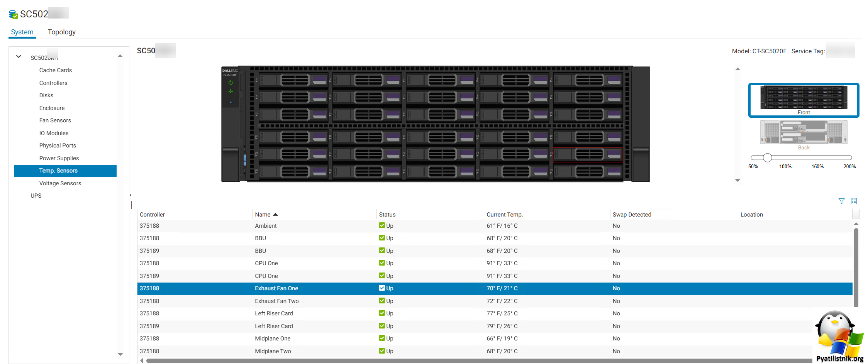Select Temp. Sensors in the tree
The image size is (868, 364).
[65, 171]
